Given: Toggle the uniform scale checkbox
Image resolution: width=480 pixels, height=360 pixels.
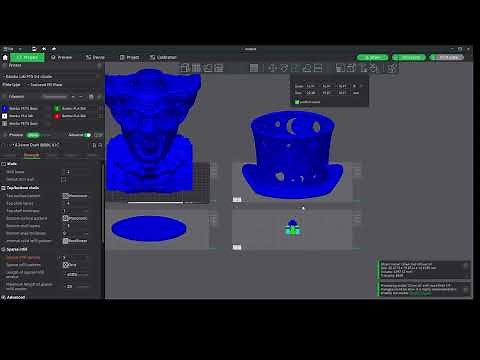Looking at the screenshot, I should coord(297,102).
